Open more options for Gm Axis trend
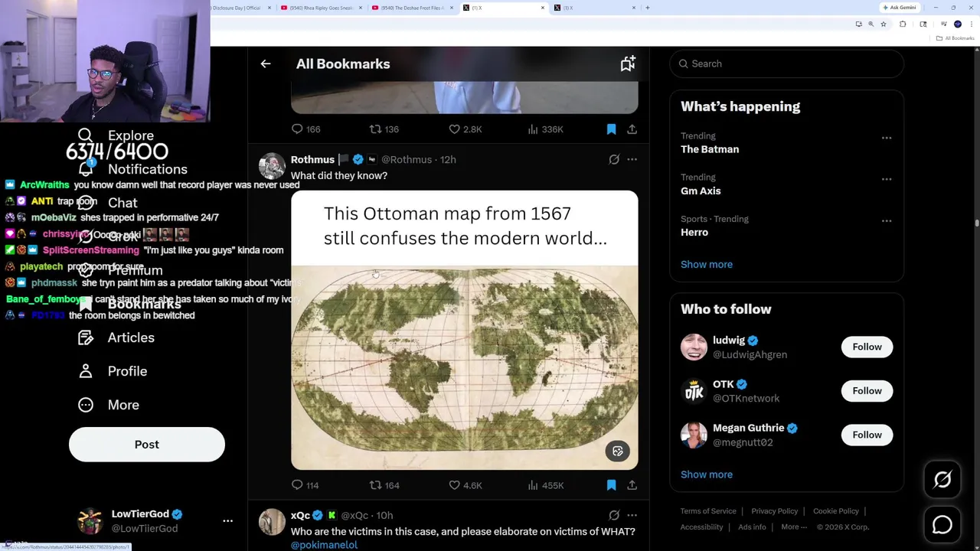 click(887, 179)
